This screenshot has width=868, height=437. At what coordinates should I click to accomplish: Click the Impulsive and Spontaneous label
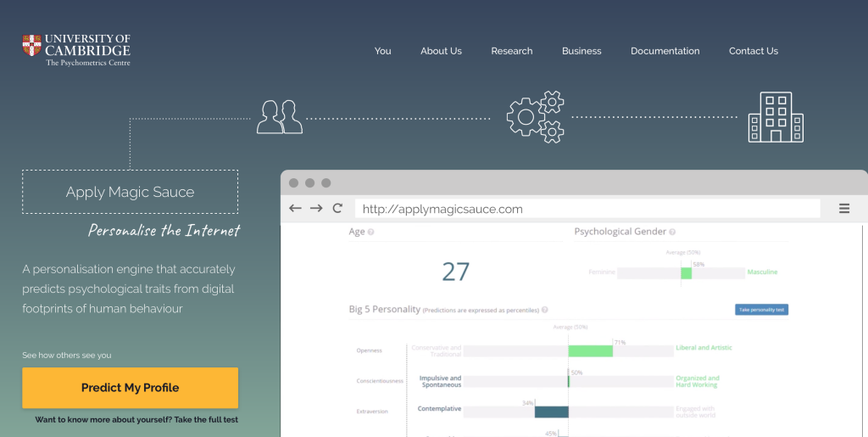[440, 382]
